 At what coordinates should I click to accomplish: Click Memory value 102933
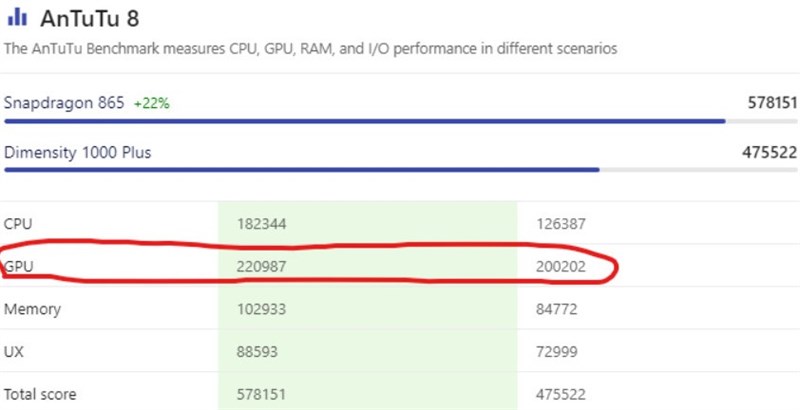click(261, 310)
